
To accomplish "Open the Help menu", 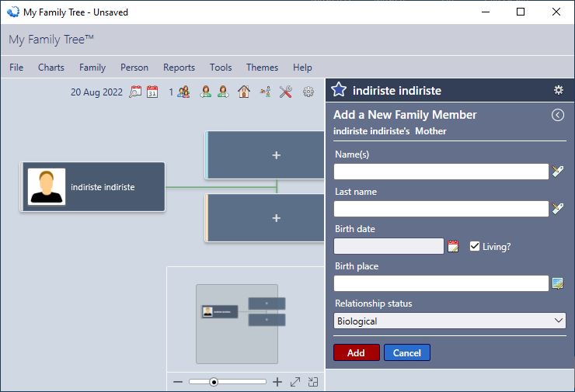I will 302,68.
